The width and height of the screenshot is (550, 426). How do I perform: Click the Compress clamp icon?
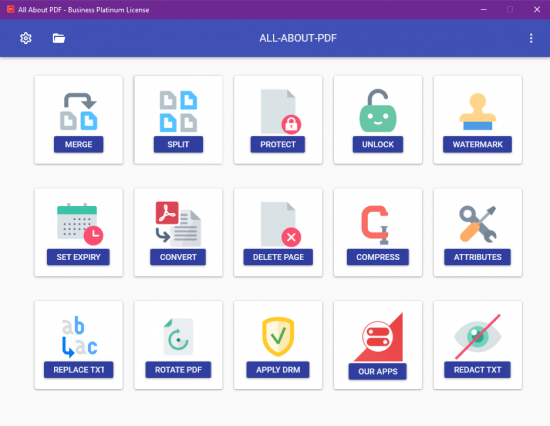[375, 225]
